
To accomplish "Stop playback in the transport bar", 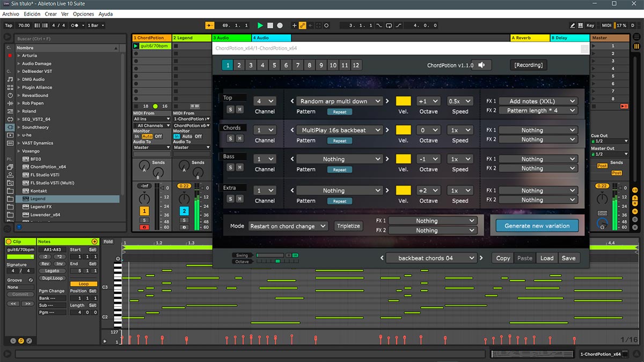I will coord(270,25).
